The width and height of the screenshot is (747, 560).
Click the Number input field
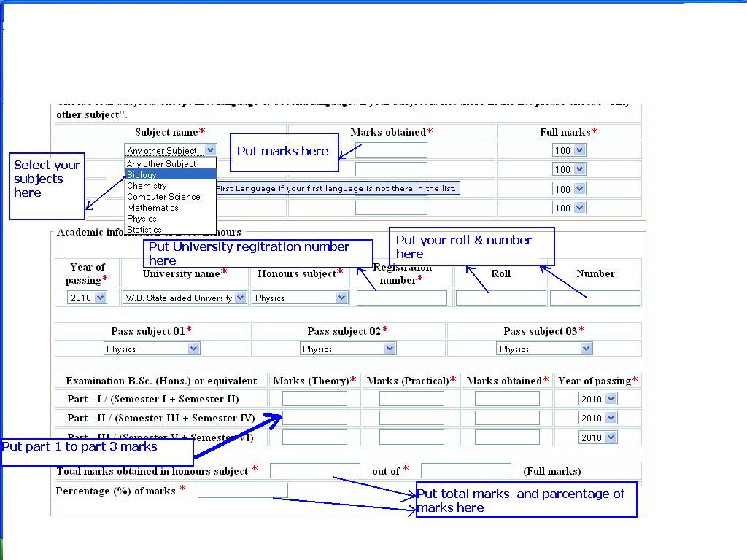(595, 297)
